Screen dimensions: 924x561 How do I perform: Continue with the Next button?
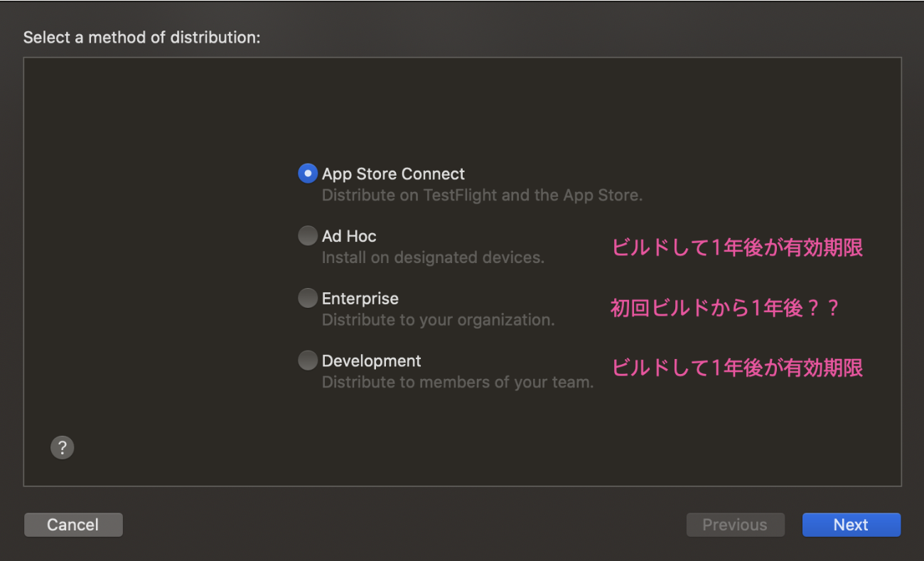[x=852, y=525]
